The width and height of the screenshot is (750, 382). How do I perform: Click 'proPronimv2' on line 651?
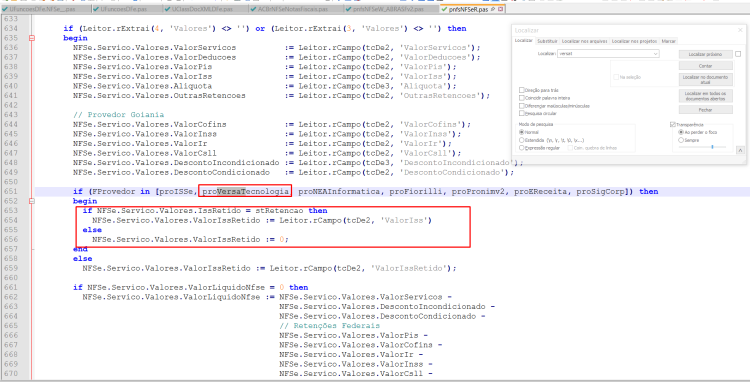478,192
